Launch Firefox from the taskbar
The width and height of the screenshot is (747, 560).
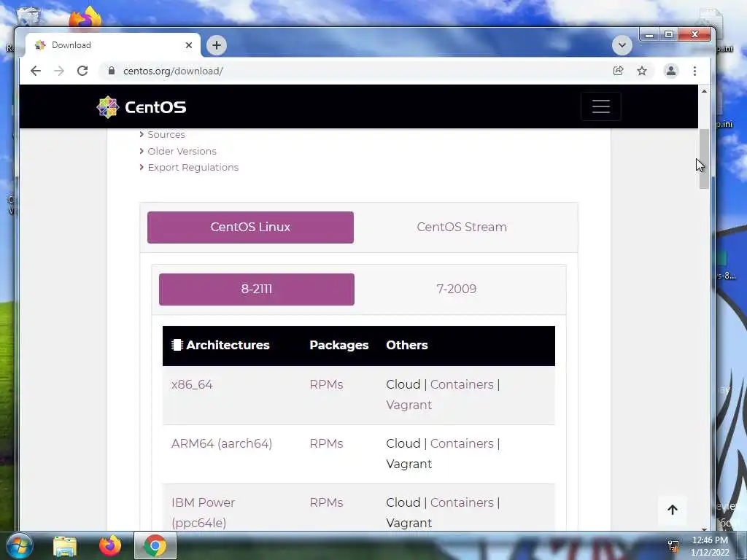pos(110,545)
